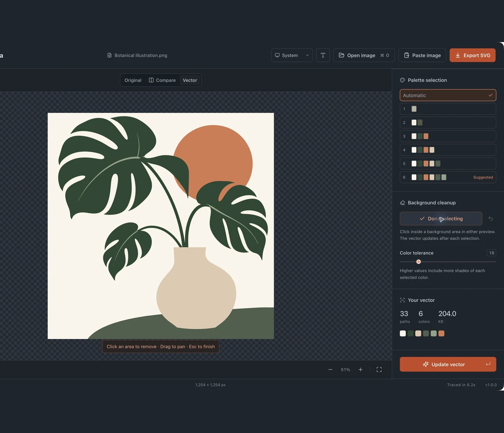The width and height of the screenshot is (504, 433).
Task: Click the Palette selection palette icon
Action: 402,80
